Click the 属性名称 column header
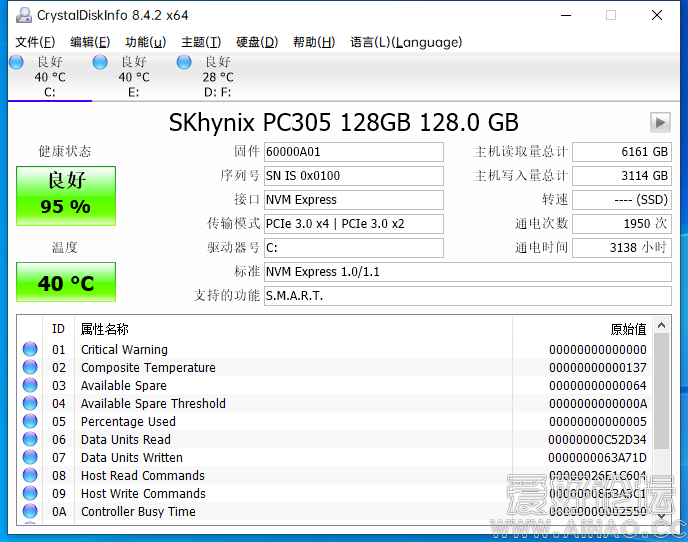This screenshot has height=542, width=688. pyautogui.click(x=293, y=329)
